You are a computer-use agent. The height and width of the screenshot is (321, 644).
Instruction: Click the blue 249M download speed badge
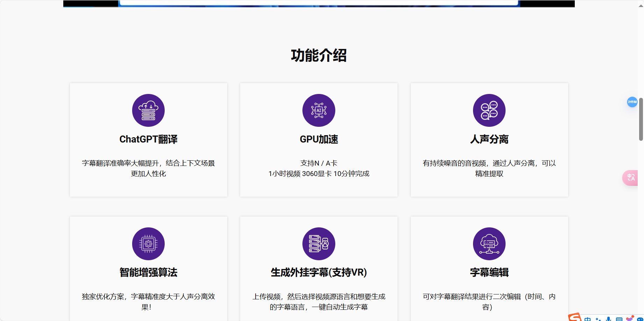[x=632, y=102]
